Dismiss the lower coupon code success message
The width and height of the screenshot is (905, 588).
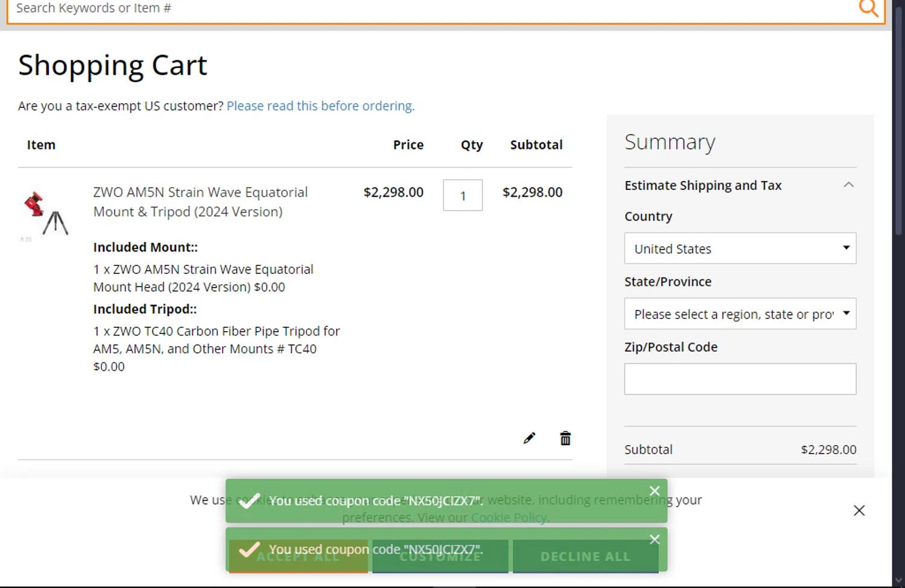(x=655, y=540)
